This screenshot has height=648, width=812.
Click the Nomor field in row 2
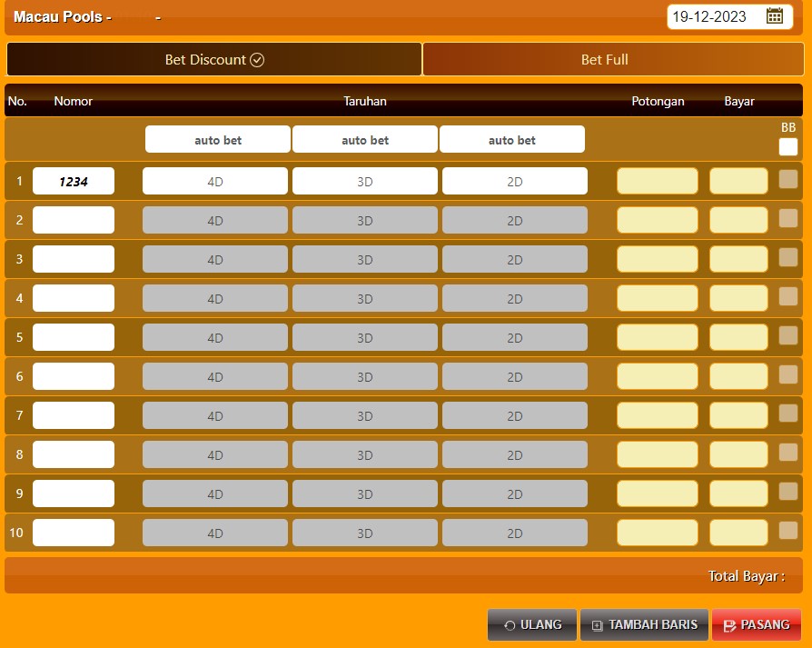click(x=74, y=220)
